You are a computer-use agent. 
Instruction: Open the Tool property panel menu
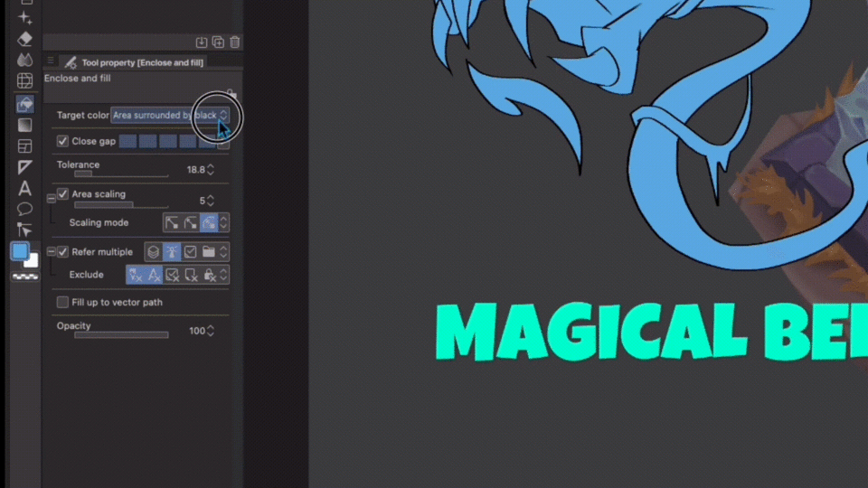click(x=51, y=61)
